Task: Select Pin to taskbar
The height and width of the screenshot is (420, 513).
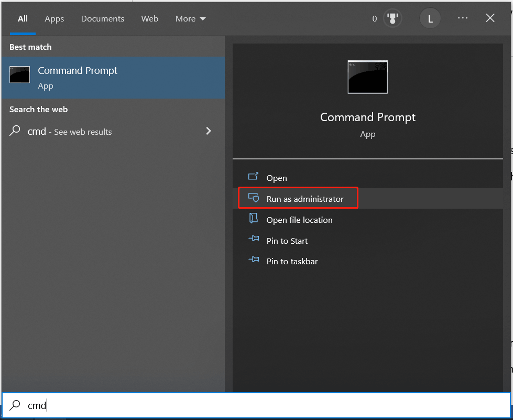Action: coord(292,261)
